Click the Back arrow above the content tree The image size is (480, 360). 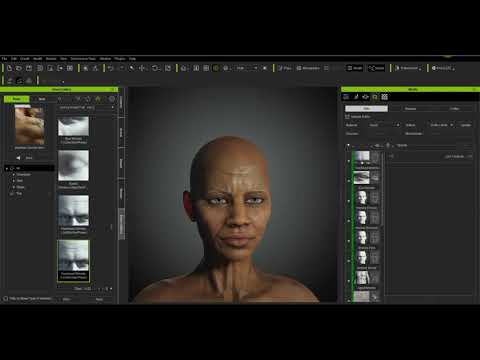[x=19, y=158]
